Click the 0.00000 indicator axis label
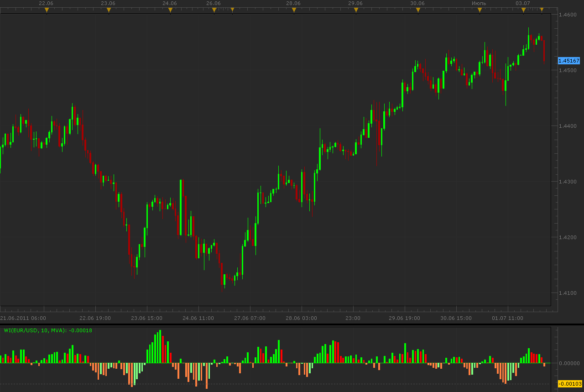 pyautogui.click(x=570, y=363)
